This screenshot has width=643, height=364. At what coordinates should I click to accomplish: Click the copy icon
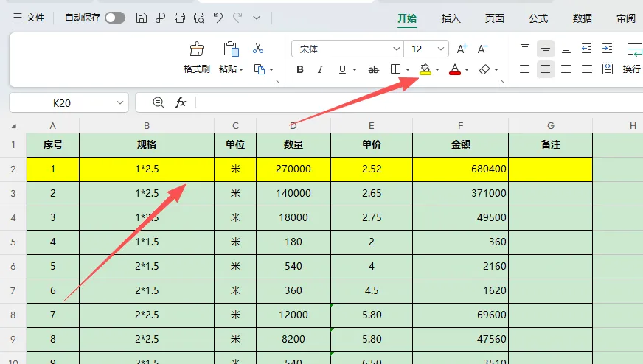click(x=259, y=69)
